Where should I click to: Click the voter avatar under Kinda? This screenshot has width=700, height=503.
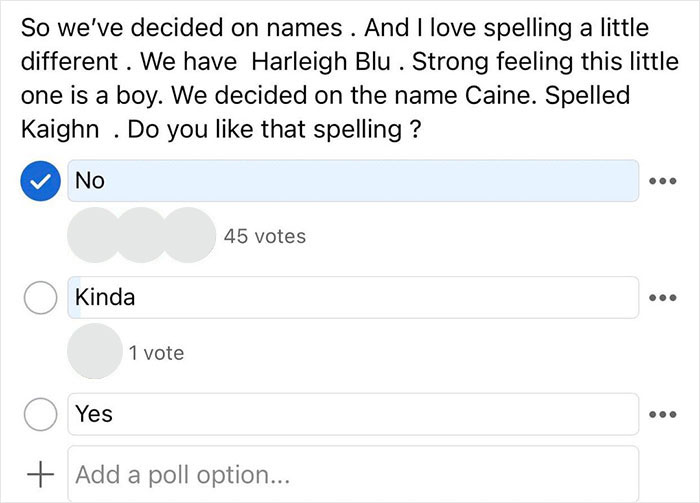[x=92, y=352]
